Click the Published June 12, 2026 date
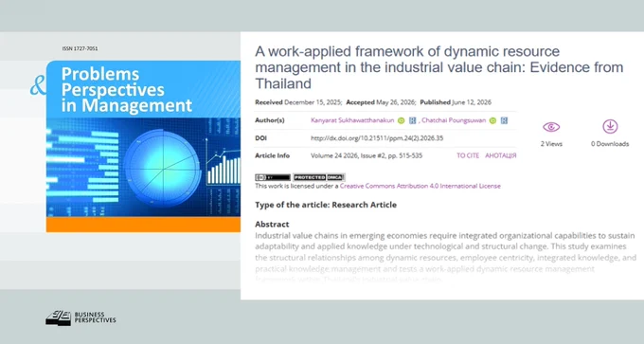Image resolution: width=644 pixels, height=344 pixels. 456,102
